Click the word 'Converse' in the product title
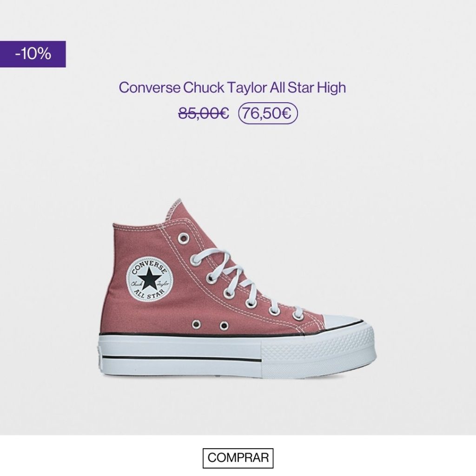 (x=149, y=87)
